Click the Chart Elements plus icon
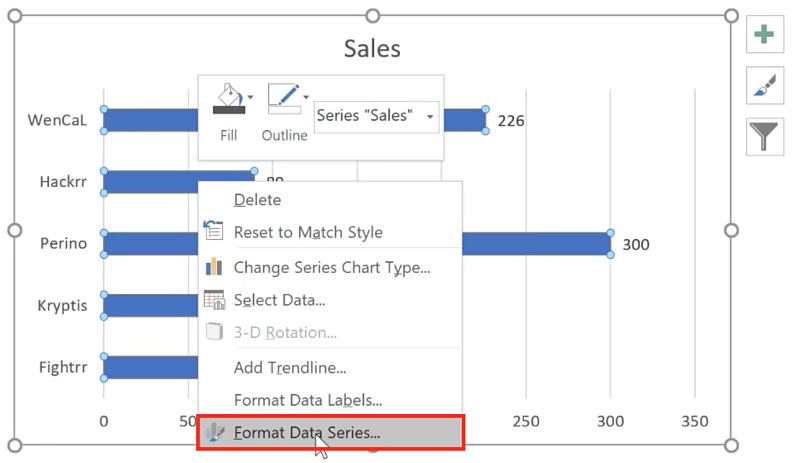This screenshot has width=800, height=463. tap(764, 35)
